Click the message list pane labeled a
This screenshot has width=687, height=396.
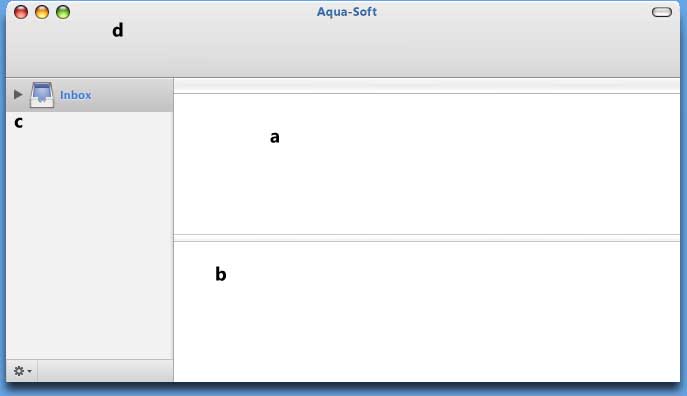[x=427, y=164]
